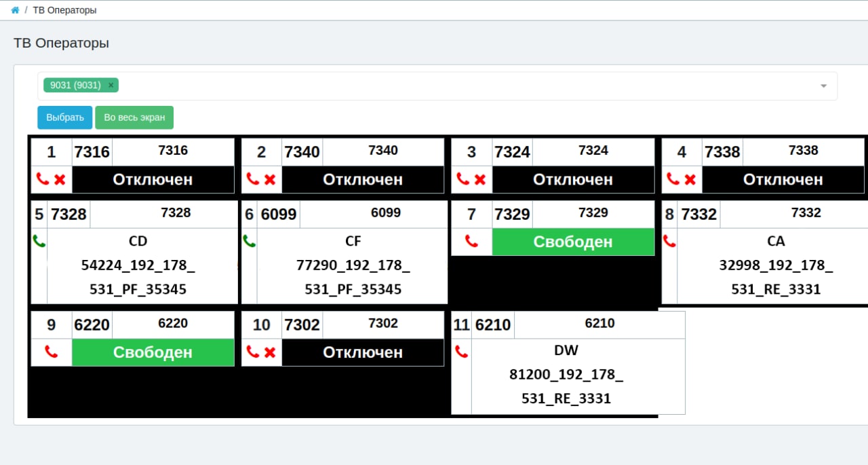Image resolution: width=868 pixels, height=465 pixels.
Task: Click the red X icon for operator 7340
Action: [270, 180]
